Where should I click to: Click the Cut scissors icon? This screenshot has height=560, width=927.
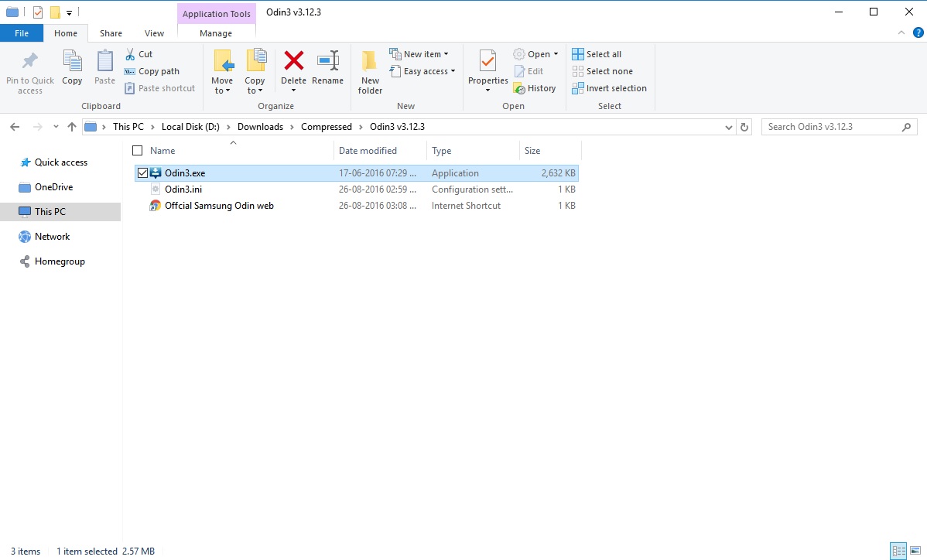(130, 54)
